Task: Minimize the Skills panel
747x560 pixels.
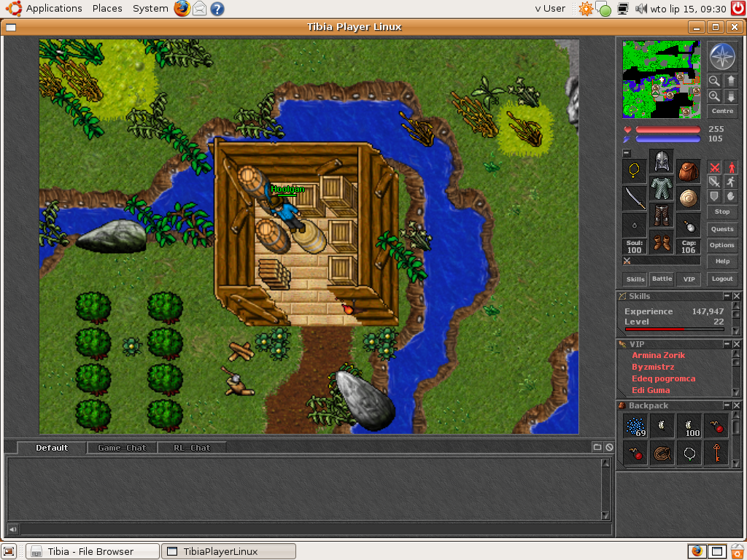Action: (727, 296)
